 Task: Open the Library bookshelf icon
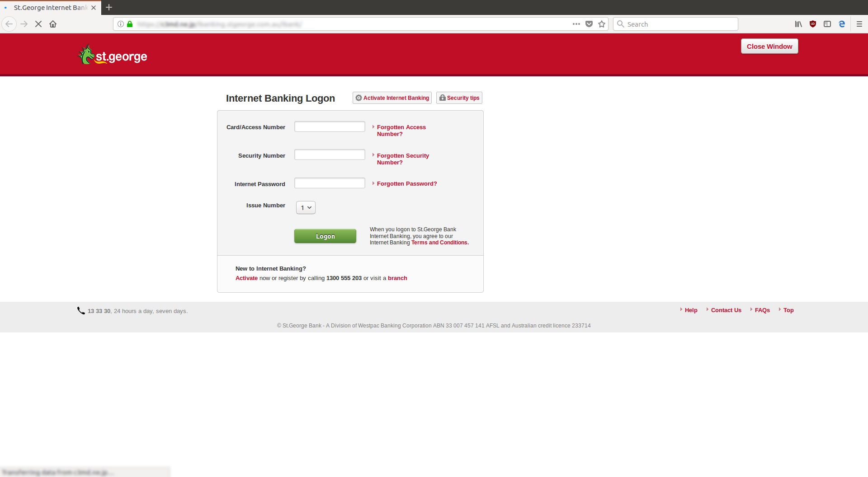(798, 24)
